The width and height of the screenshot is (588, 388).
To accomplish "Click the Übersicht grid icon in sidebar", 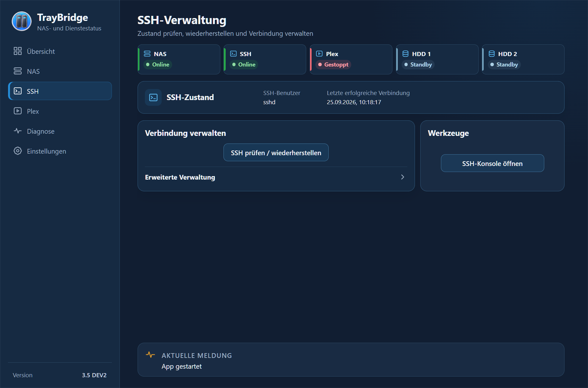I will [x=18, y=51].
